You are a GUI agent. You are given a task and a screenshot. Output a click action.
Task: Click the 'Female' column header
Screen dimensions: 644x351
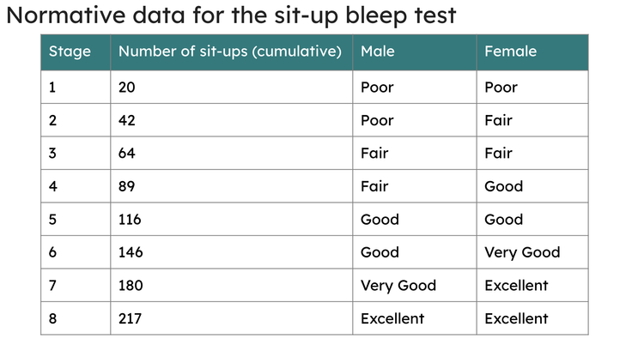510,51
